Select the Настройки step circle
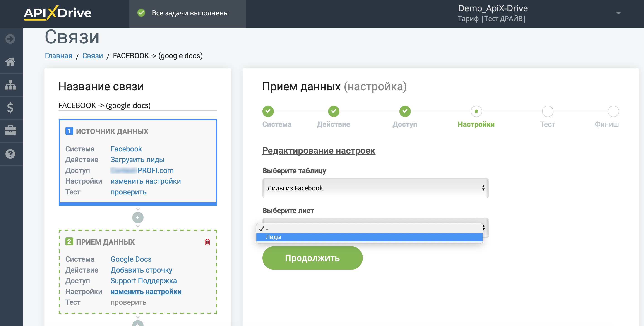Screen dimensions: 644x326 476,111
